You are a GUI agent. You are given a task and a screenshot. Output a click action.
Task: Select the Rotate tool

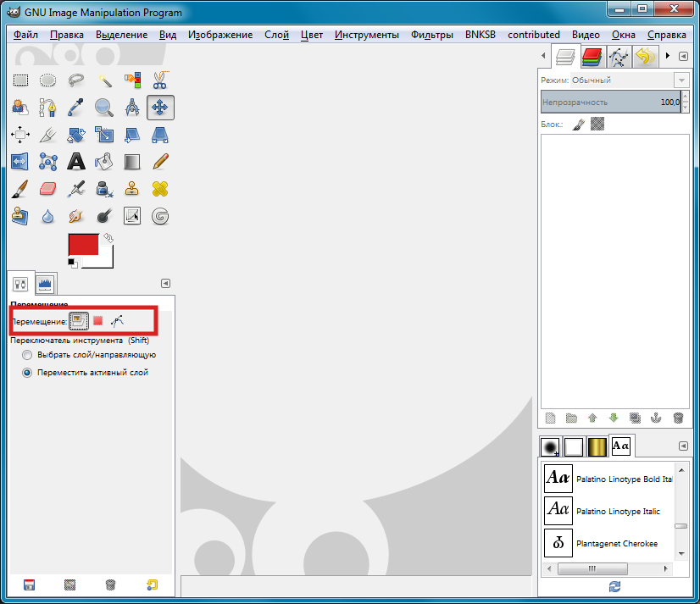76,135
